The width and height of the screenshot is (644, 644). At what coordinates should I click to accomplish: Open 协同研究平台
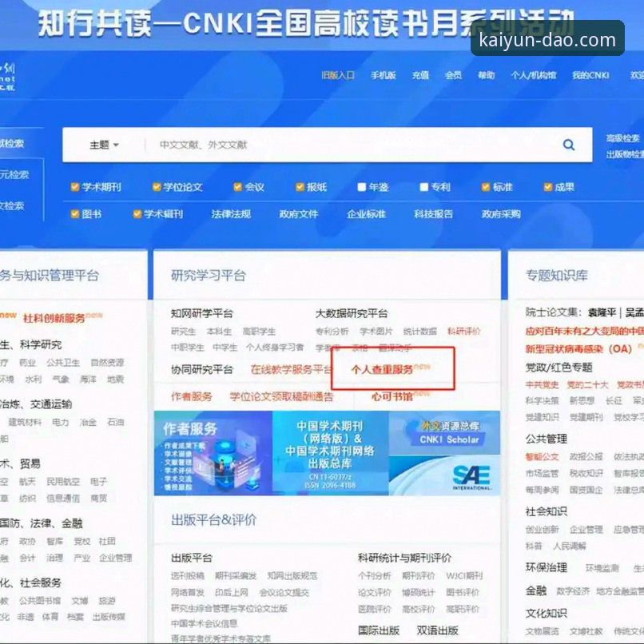[x=201, y=370]
